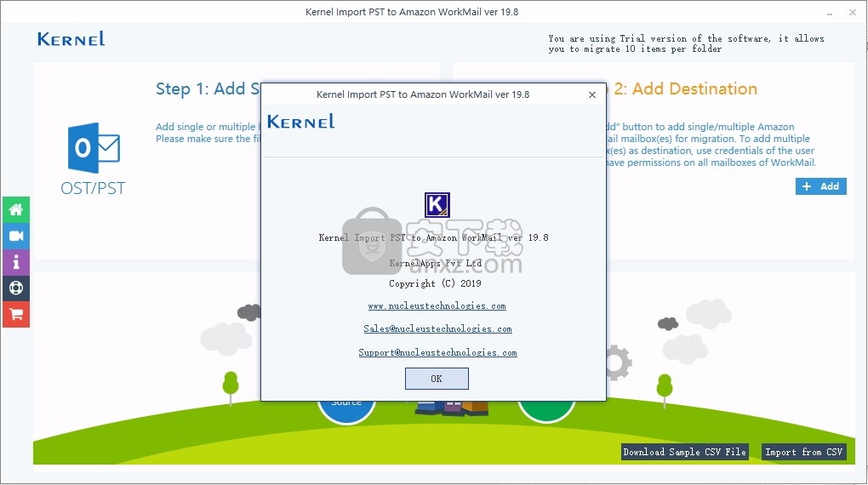Open www.nucleustechnologies.com link
The width and height of the screenshot is (868, 485).
click(x=437, y=305)
